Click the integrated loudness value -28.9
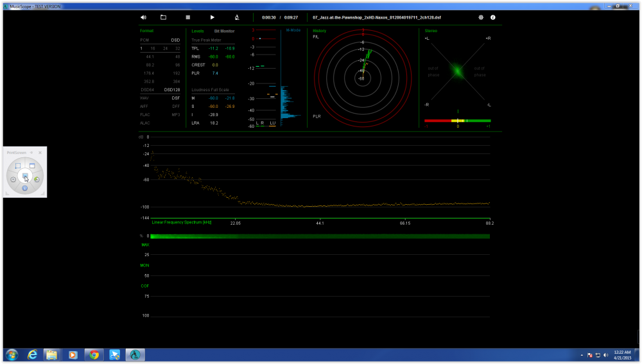 [x=213, y=115]
